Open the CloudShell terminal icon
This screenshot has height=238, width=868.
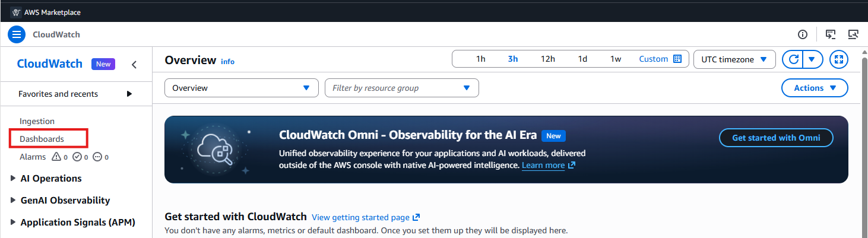coord(831,34)
